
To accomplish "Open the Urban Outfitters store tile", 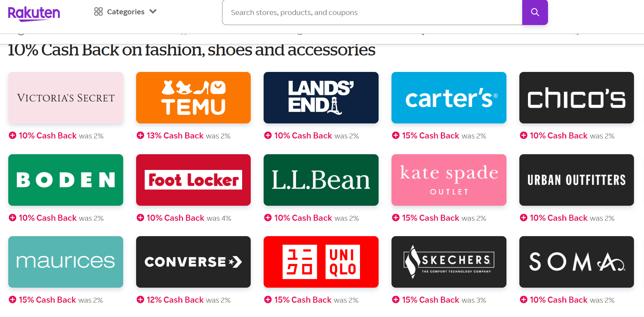I will (x=577, y=180).
